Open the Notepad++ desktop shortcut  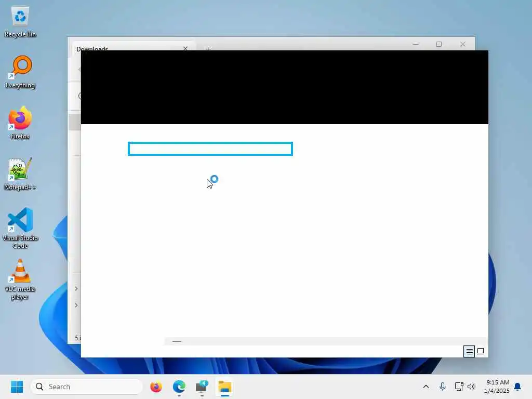point(20,174)
